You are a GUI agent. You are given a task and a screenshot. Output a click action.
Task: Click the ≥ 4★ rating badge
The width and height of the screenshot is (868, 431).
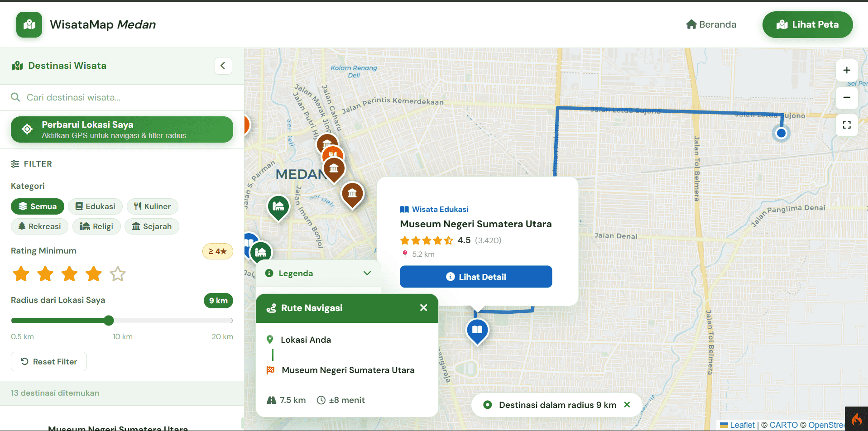point(218,251)
